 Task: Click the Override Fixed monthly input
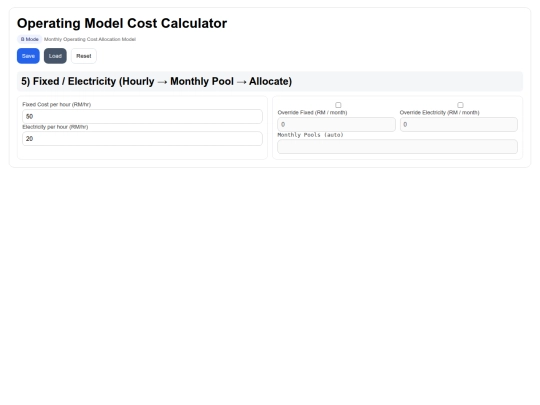[x=336, y=124]
